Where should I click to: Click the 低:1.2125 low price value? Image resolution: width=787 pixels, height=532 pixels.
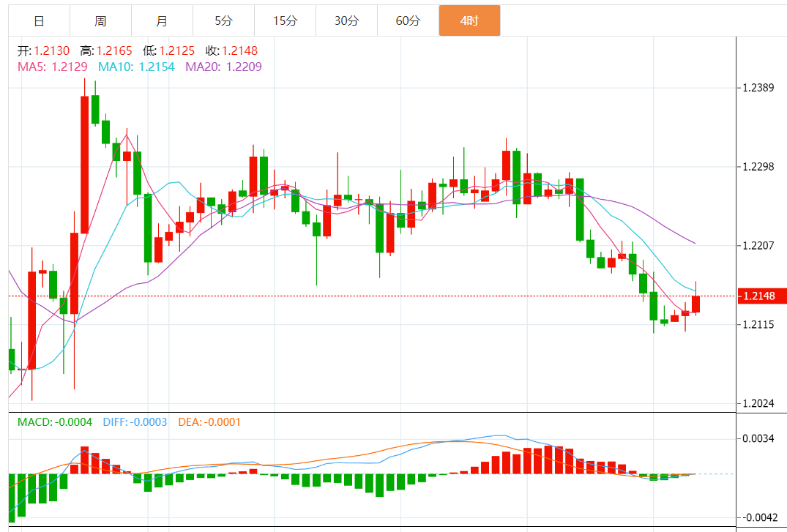[x=168, y=50]
